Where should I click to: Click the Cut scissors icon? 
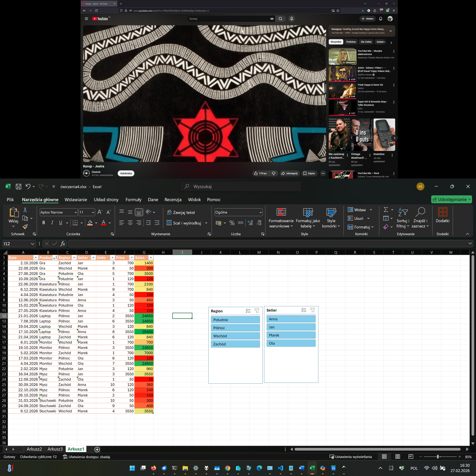point(25,210)
